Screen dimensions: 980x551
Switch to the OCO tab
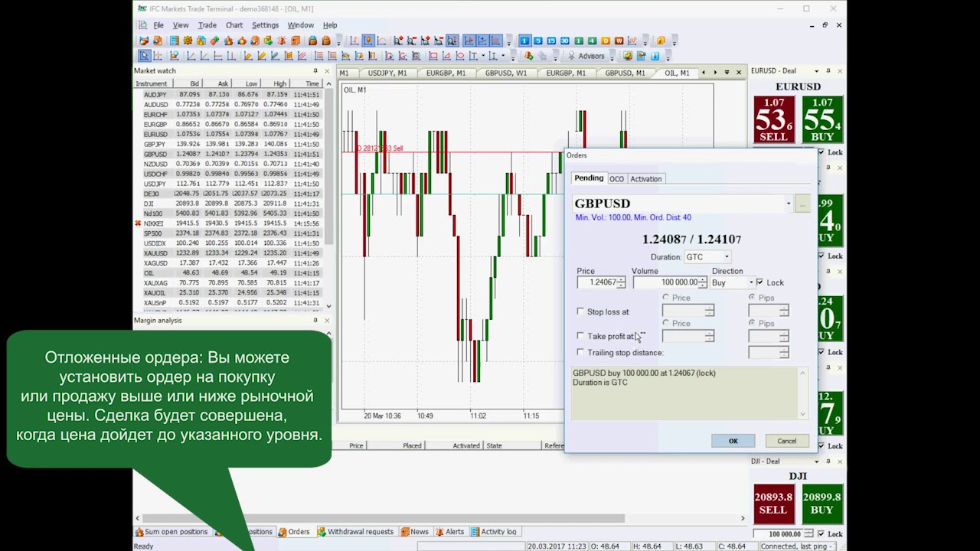click(616, 178)
